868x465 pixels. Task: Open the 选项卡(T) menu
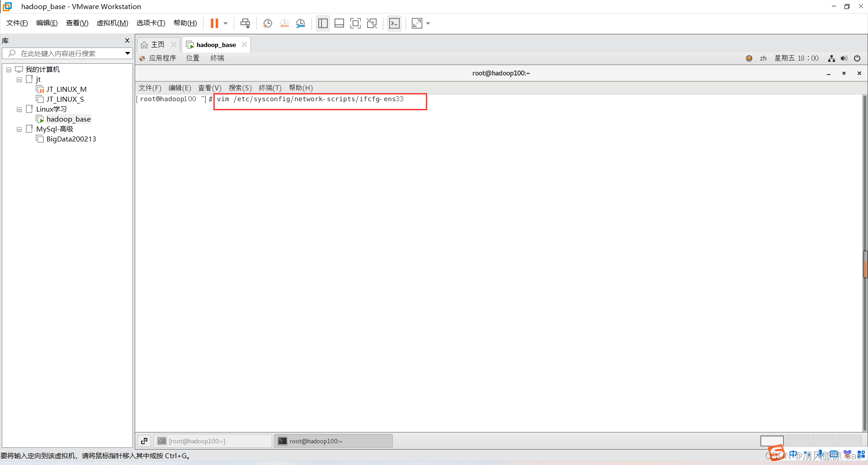151,23
